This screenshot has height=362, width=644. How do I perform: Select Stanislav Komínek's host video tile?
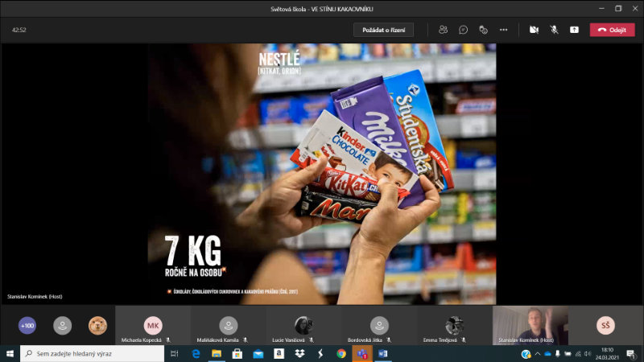pyautogui.click(x=530, y=325)
